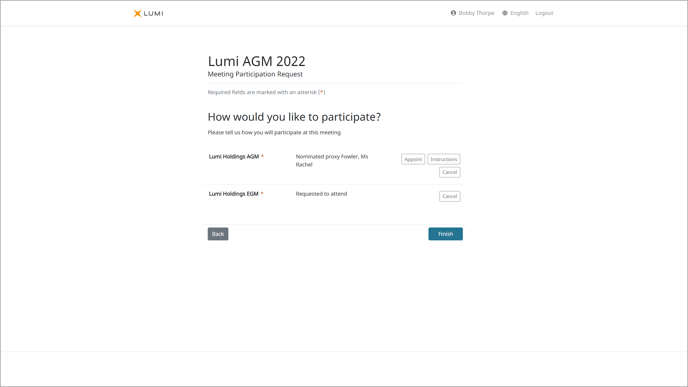The height and width of the screenshot is (387, 688).
Task: Cancel the Lumi Holdings EGM attendance request
Action: (449, 196)
